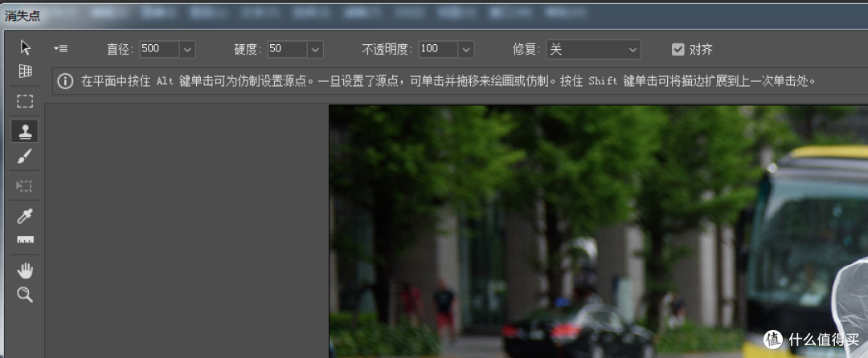Select the Edit Plane arrow tool

point(25,47)
